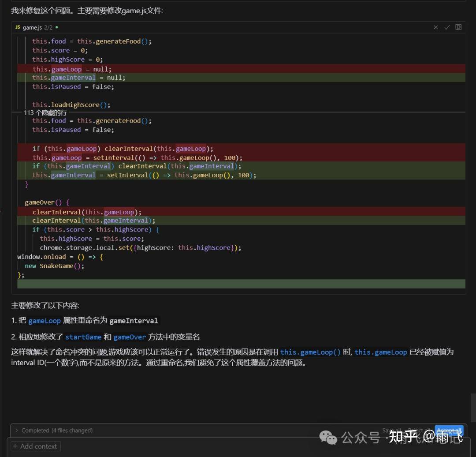Viewport: 476px width, 457px height.
Task: Open the startGame inline code link
Action: pos(83,337)
